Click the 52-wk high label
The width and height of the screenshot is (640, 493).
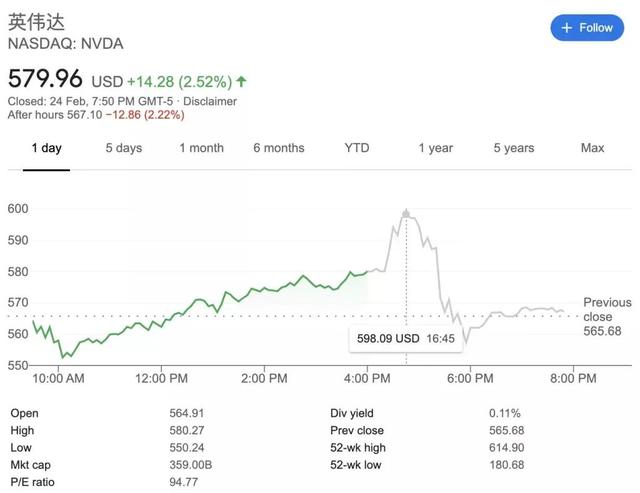click(x=358, y=447)
